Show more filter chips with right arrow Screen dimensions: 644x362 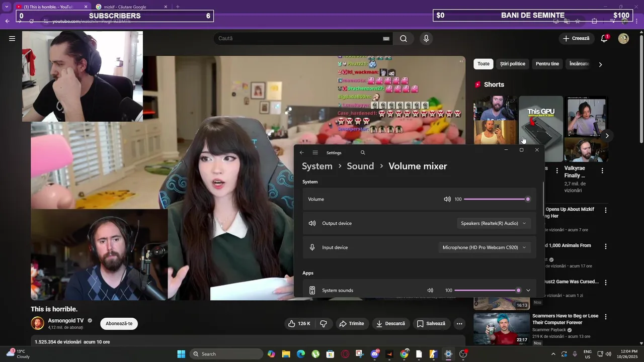click(600, 64)
